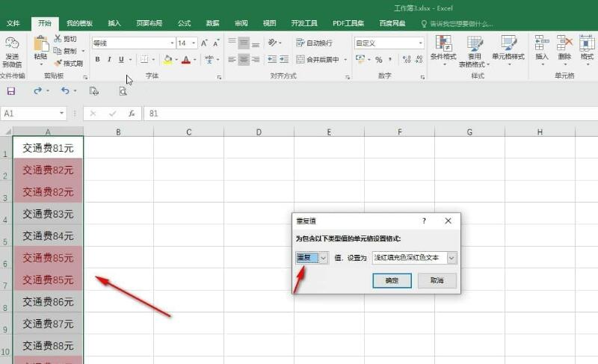Screen dimensions: 598x364
Task: Toggle italic formatting
Action: pos(108,60)
